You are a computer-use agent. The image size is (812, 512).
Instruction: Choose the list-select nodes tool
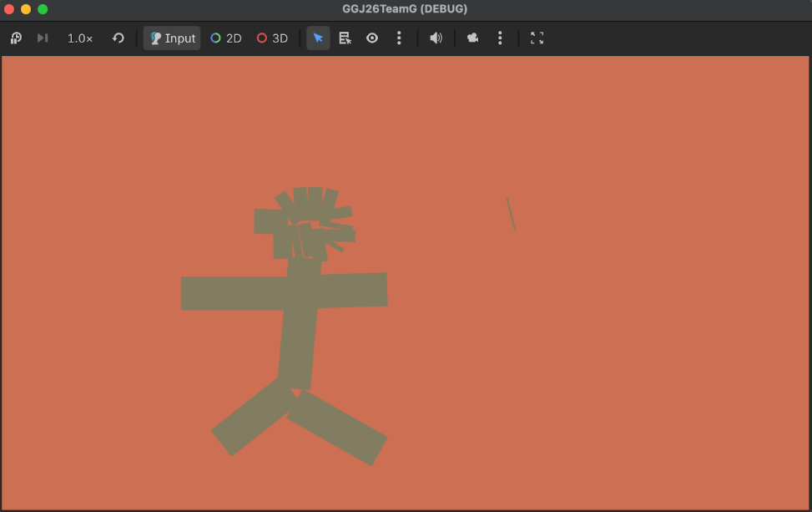pos(345,38)
